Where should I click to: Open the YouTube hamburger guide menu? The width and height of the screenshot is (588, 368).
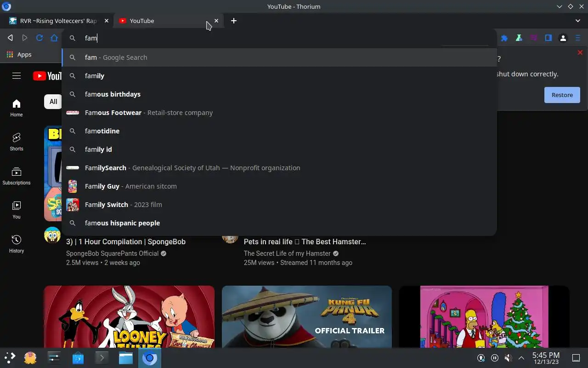(x=17, y=76)
